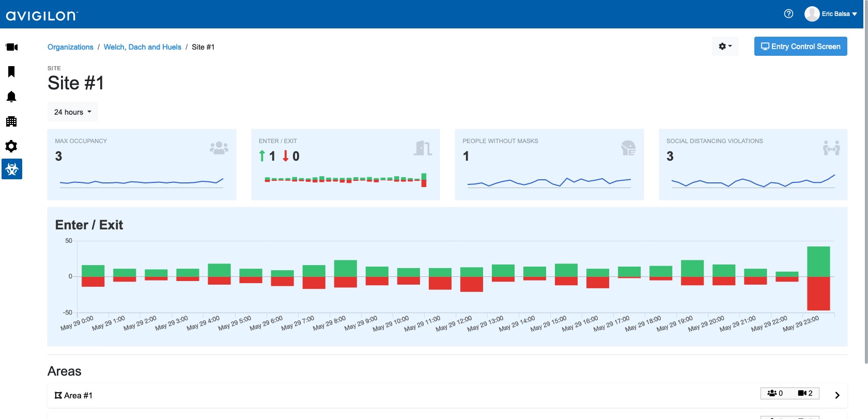Image resolution: width=868 pixels, height=419 pixels.
Task: Select the biohazard health dashboard icon
Action: coord(11,169)
